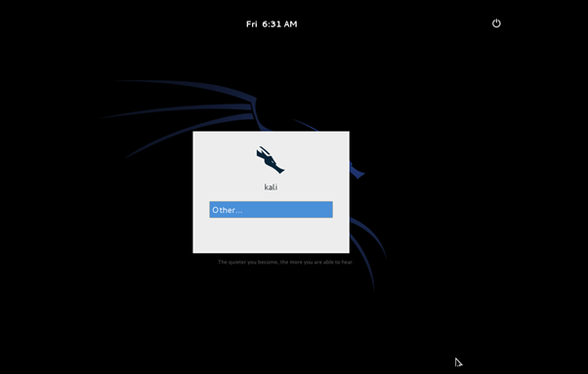Click the Kali dragon user avatar
Image resolution: width=588 pixels, height=374 pixels.
(271, 160)
